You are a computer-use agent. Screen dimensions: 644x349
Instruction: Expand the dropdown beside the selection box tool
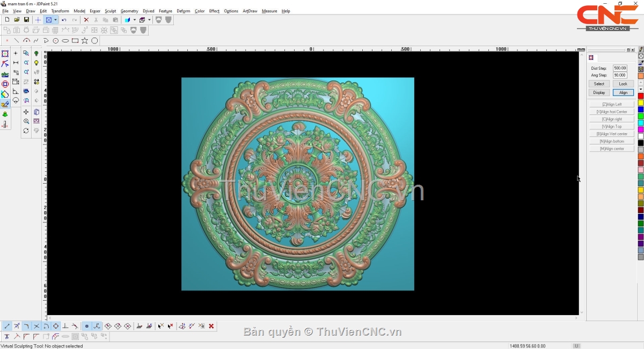pos(55,20)
